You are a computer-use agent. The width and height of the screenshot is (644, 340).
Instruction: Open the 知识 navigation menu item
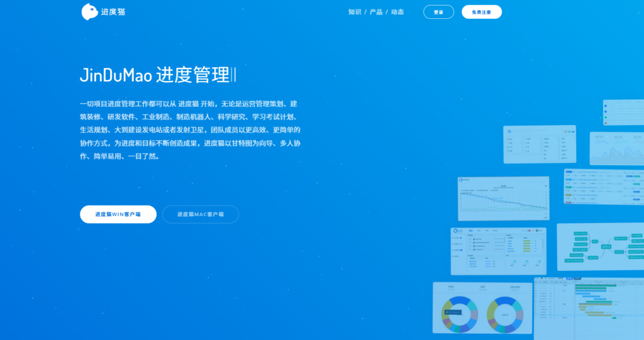tap(355, 12)
